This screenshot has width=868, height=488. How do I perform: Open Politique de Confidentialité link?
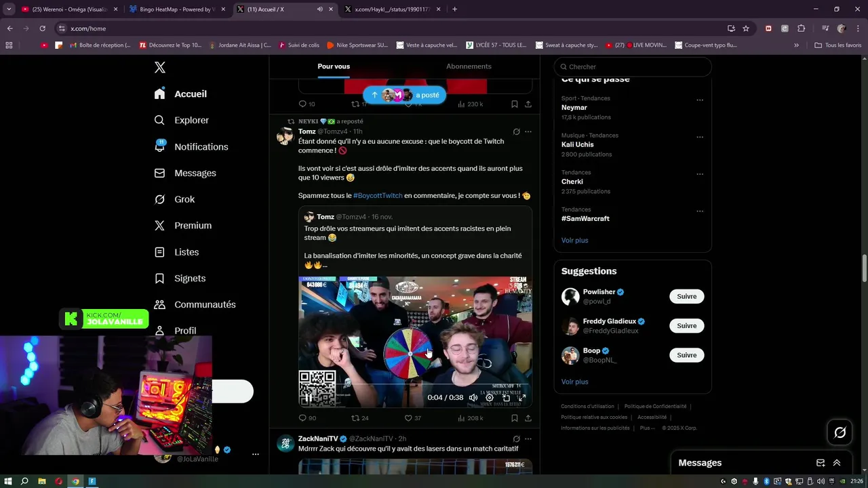[655, 407]
